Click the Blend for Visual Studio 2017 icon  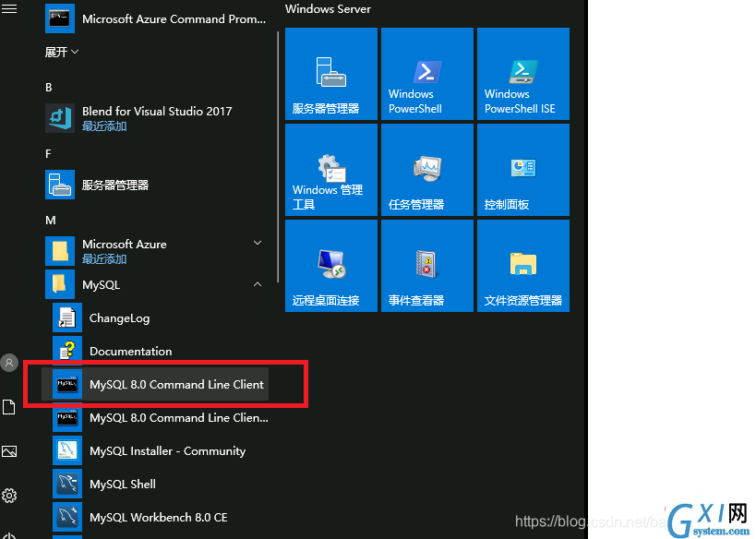(x=60, y=118)
